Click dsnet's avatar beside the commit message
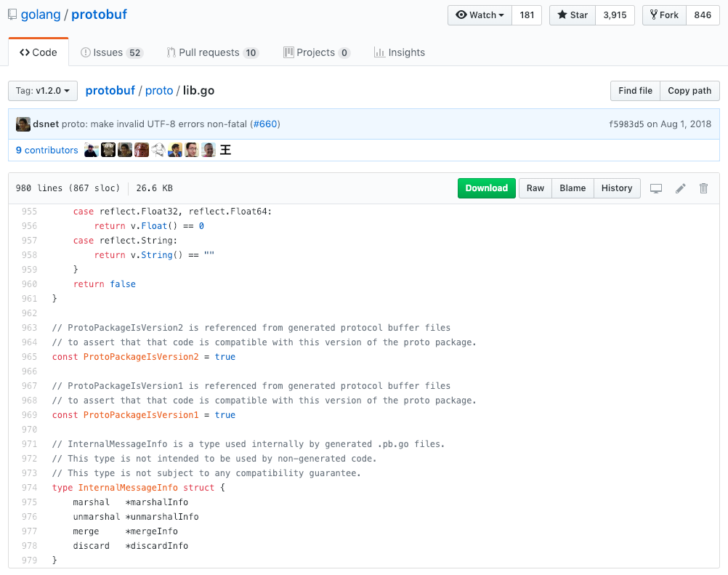This screenshot has width=728, height=575. 23,124
